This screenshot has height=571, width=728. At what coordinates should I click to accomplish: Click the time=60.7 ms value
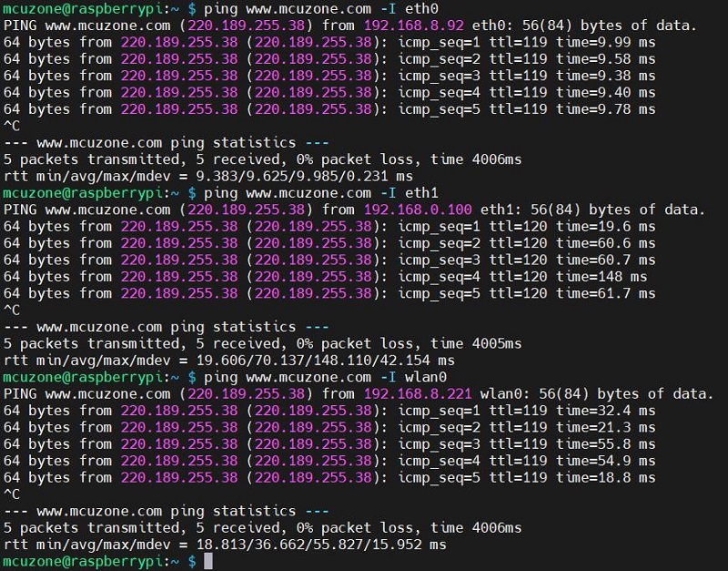pyautogui.click(x=606, y=260)
